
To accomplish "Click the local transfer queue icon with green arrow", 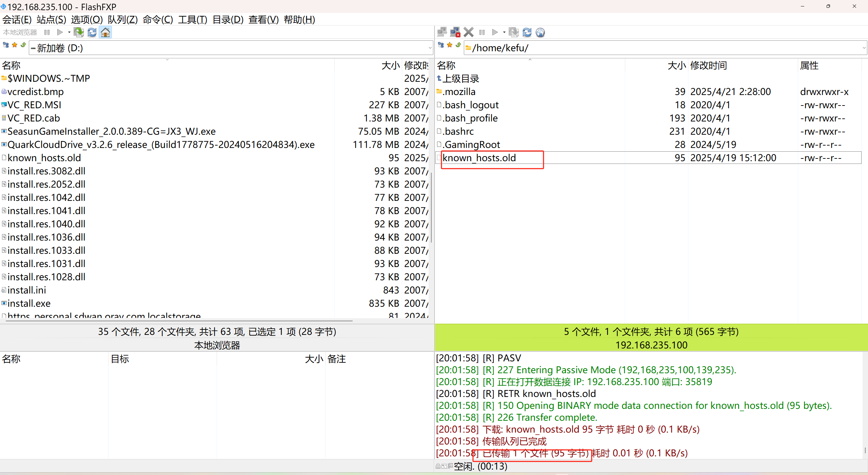I will point(79,33).
